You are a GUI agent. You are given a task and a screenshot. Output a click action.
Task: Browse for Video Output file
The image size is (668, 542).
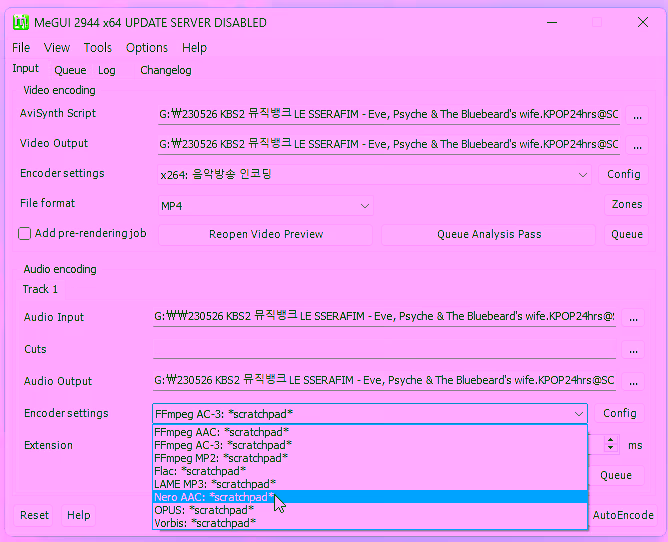click(637, 145)
